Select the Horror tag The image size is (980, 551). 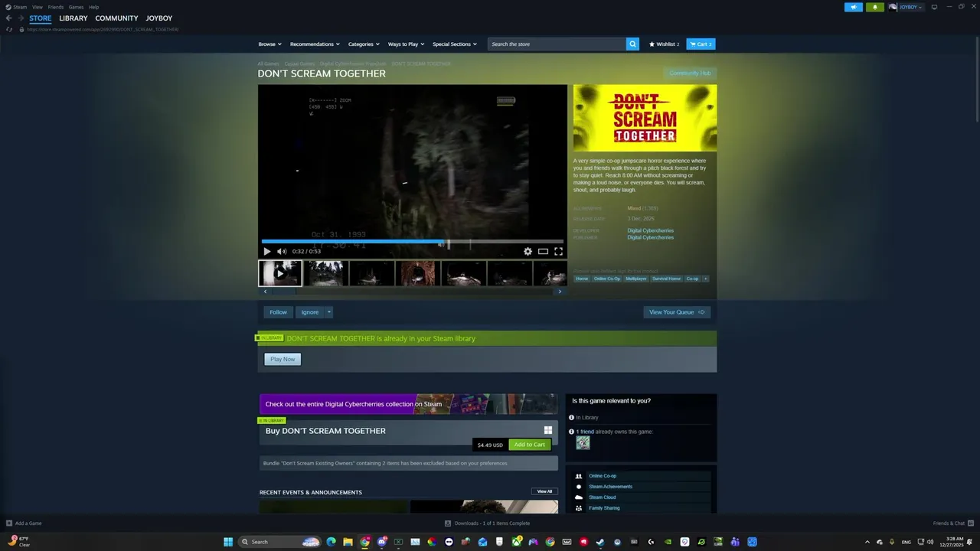pos(582,279)
